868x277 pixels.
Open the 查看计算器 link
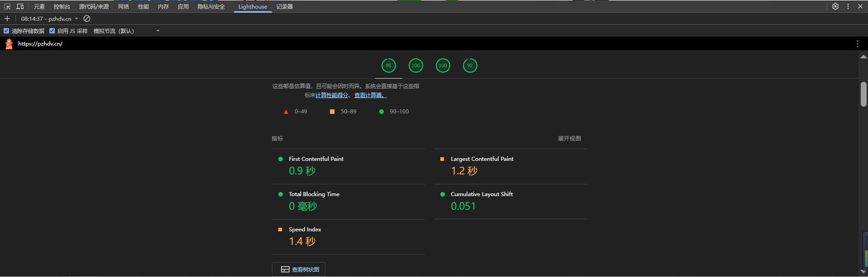click(370, 95)
